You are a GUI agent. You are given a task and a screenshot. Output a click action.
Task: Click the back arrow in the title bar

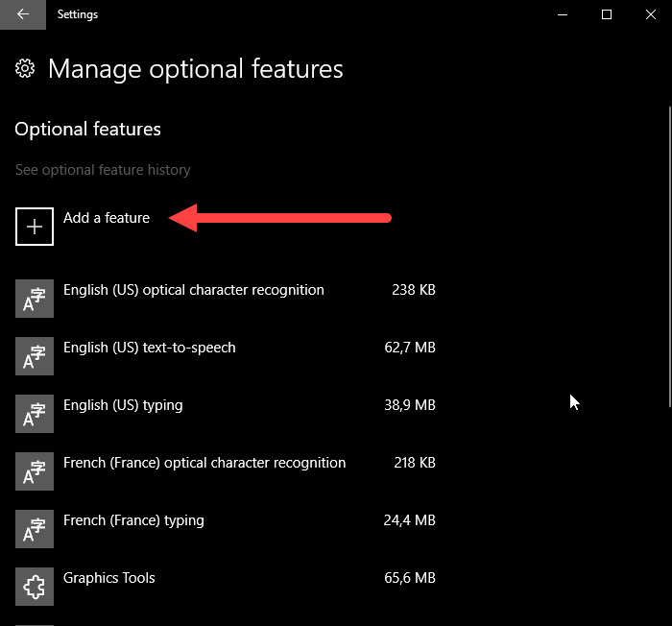tap(22, 14)
